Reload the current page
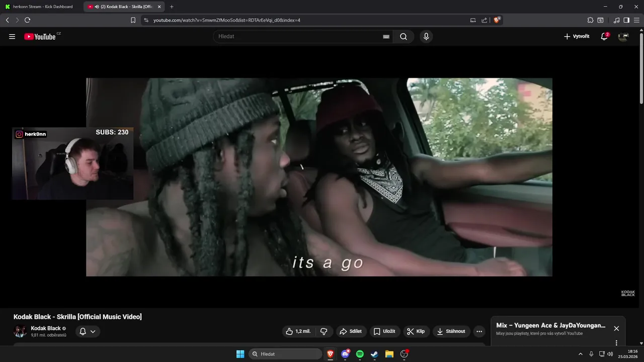Viewport: 644px width, 362px height. (27, 20)
